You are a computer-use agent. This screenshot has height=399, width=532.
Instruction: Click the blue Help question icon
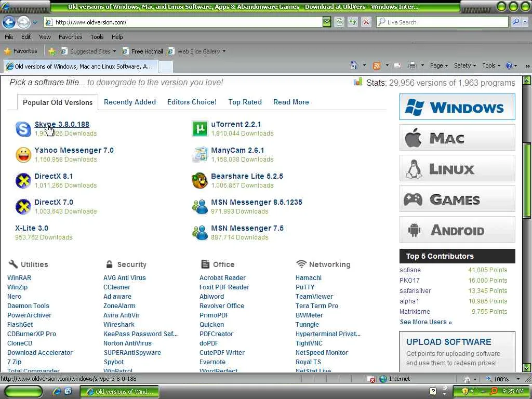(509, 66)
